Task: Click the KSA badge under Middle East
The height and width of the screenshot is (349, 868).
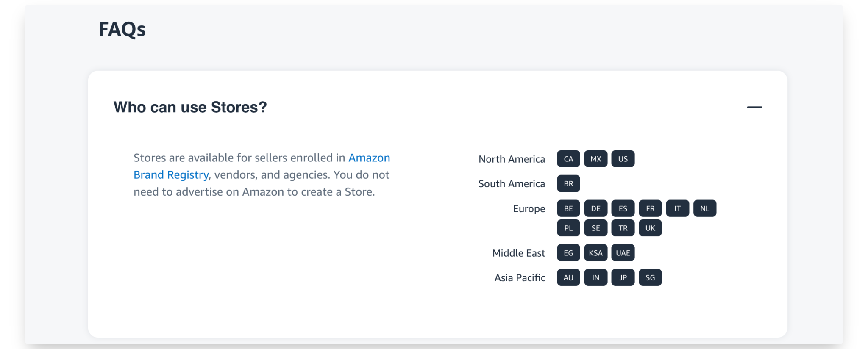Action: click(595, 252)
